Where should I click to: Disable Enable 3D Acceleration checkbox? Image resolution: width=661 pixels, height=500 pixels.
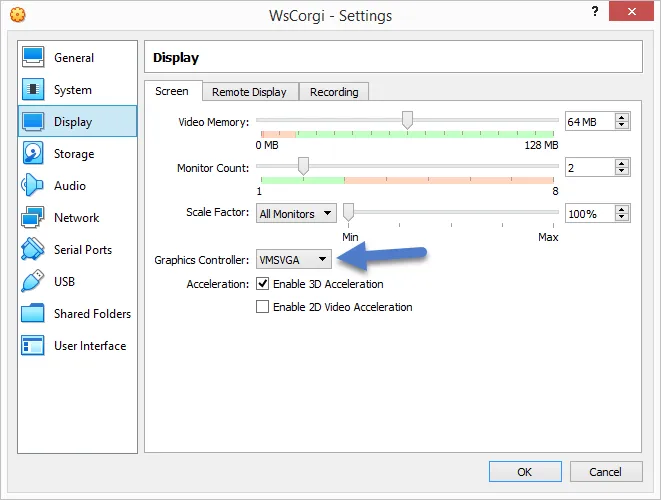[x=262, y=283]
